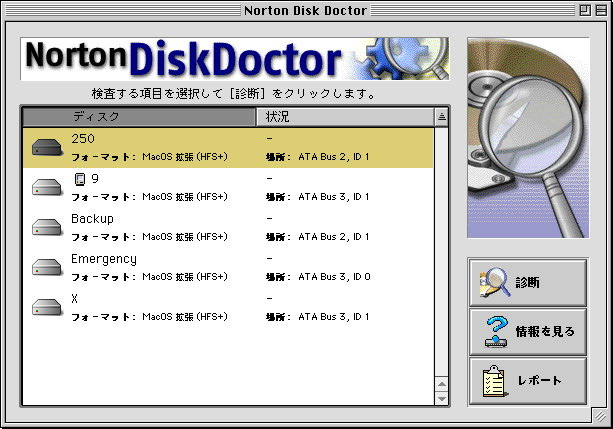
Task: Click the window zoom box in title bar
Action: tap(585, 10)
